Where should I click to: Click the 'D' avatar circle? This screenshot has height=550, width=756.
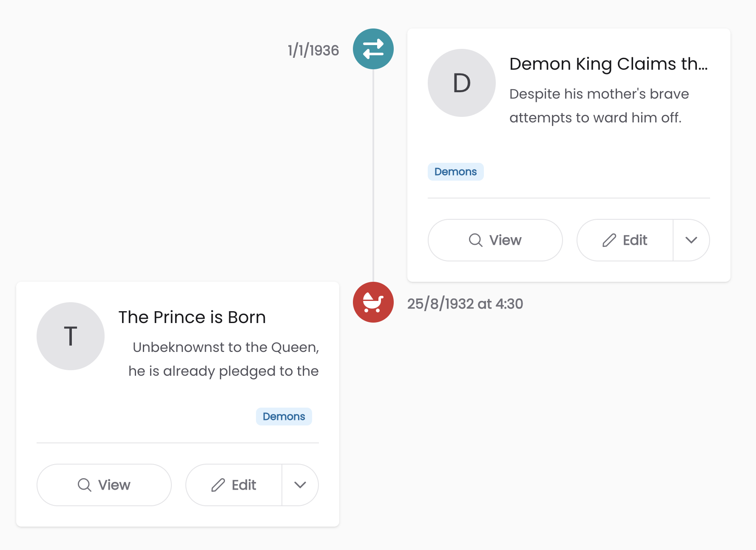tap(461, 83)
